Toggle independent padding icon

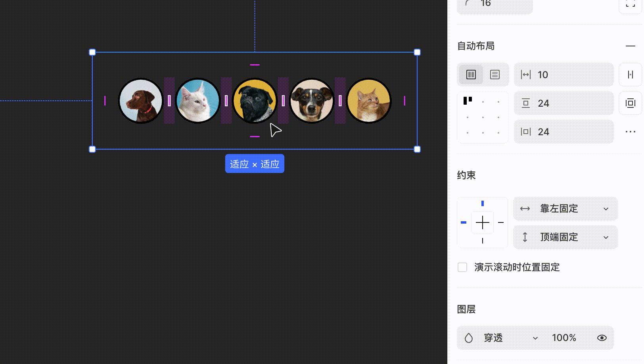point(630,103)
